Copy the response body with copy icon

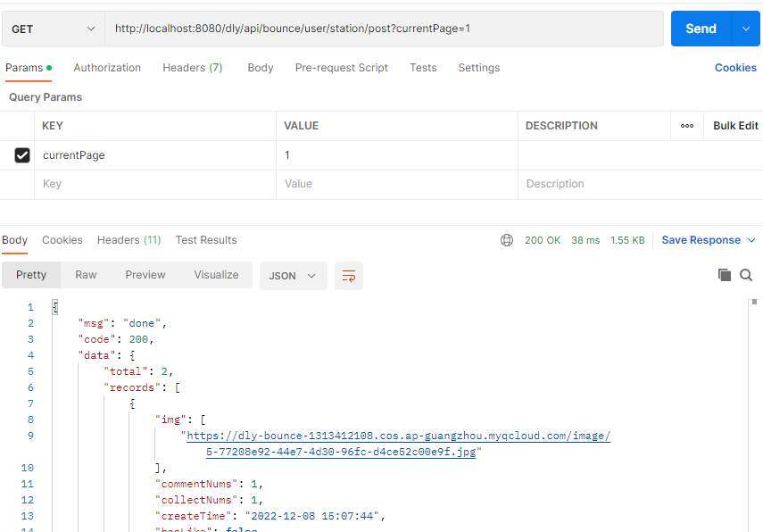pos(725,275)
